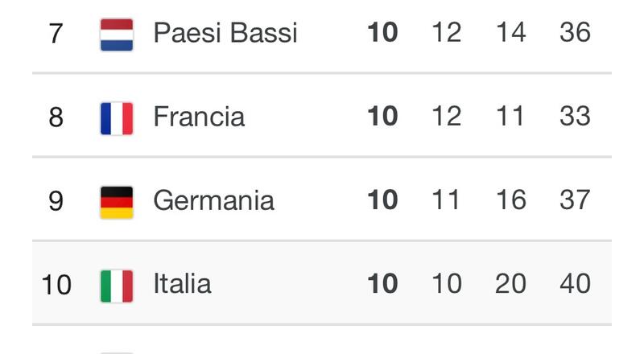Click Germania bronze count 16
Image resolution: width=644 pixels, height=354 pixels.
click(510, 200)
